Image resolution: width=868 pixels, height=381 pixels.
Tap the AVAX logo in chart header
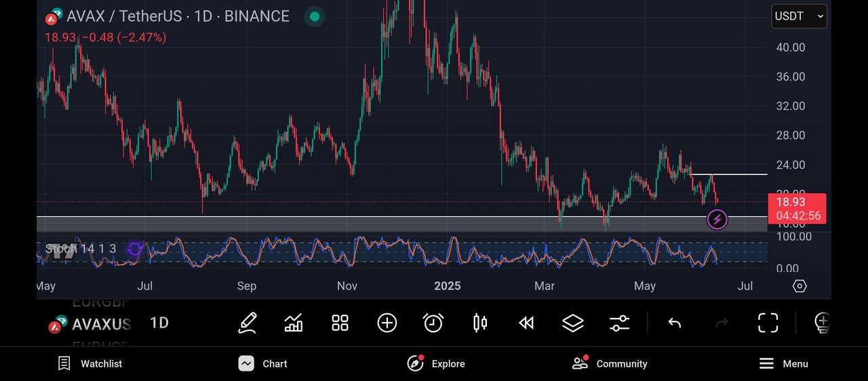pos(54,16)
